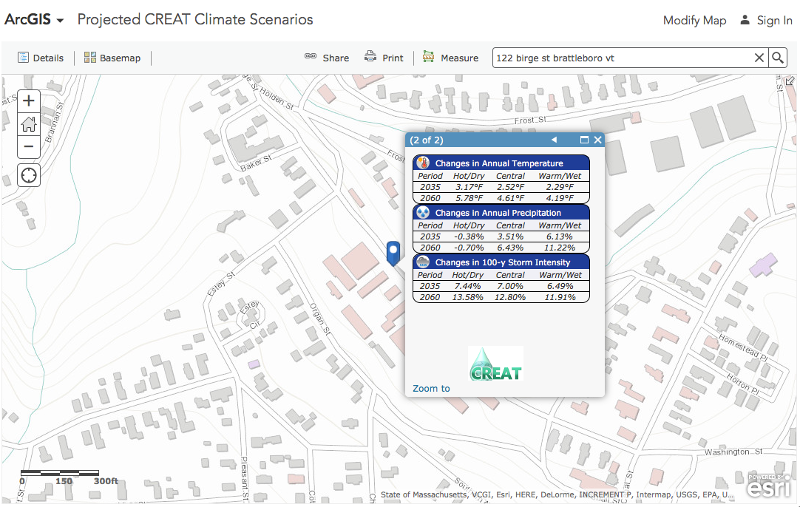Close the CREAT popup window
This screenshot has height=507, width=800.
tap(597, 140)
